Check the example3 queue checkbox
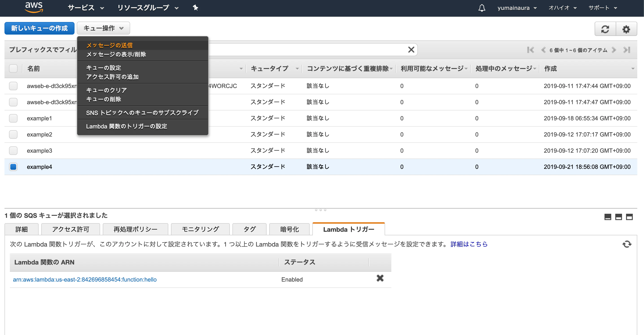Viewport: 644px width, 335px height. pyautogui.click(x=13, y=151)
